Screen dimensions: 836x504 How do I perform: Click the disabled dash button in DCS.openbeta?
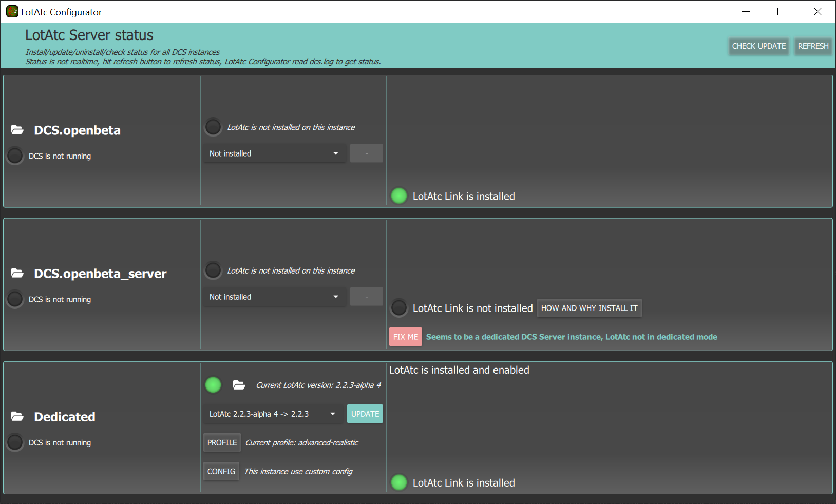(367, 153)
